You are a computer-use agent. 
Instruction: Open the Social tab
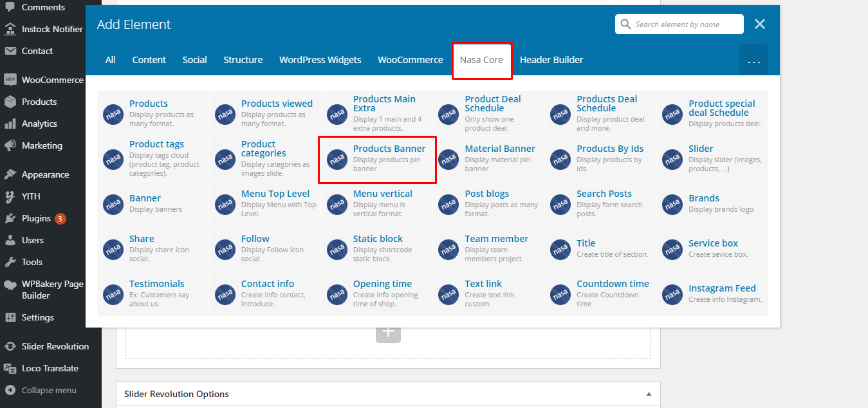(x=194, y=60)
